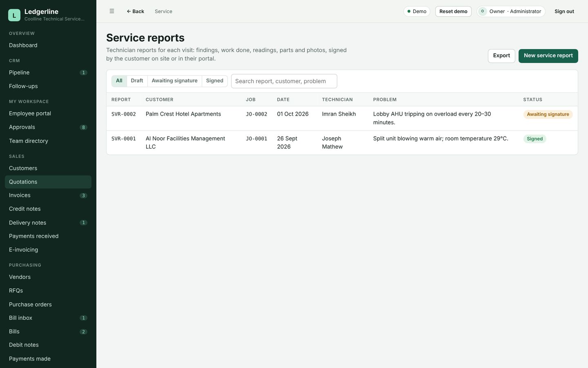
Task: Open Bills in the sidebar
Action: tap(48, 332)
